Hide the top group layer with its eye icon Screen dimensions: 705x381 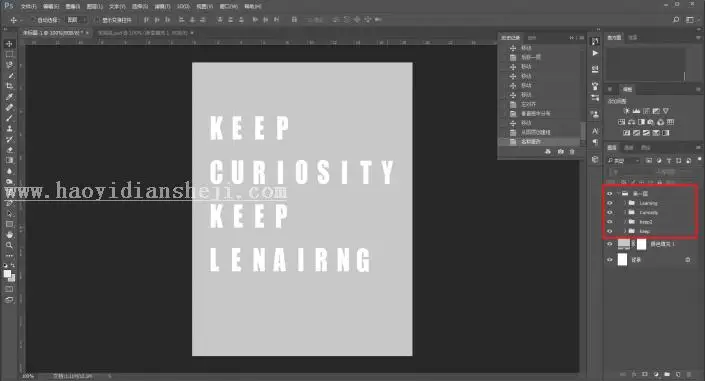click(610, 193)
